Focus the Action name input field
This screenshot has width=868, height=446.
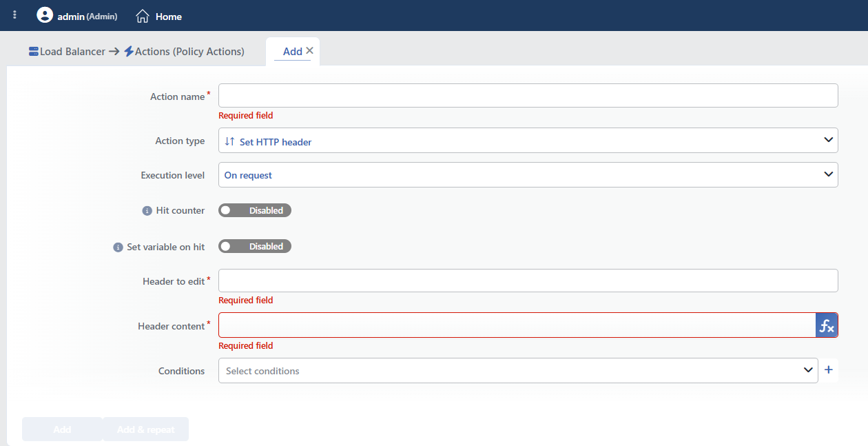click(528, 95)
